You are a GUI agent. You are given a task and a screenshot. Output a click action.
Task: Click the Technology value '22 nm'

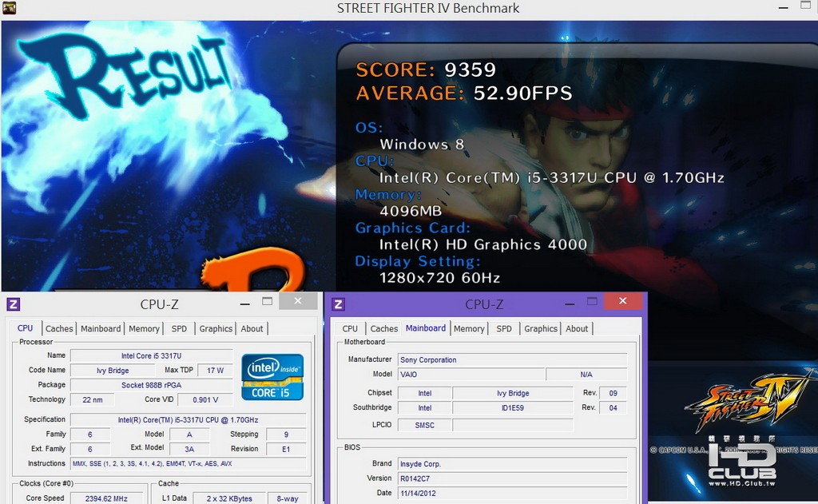(93, 399)
